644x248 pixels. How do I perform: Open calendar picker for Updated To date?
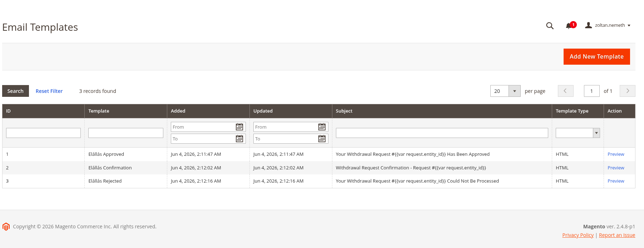coord(322,139)
